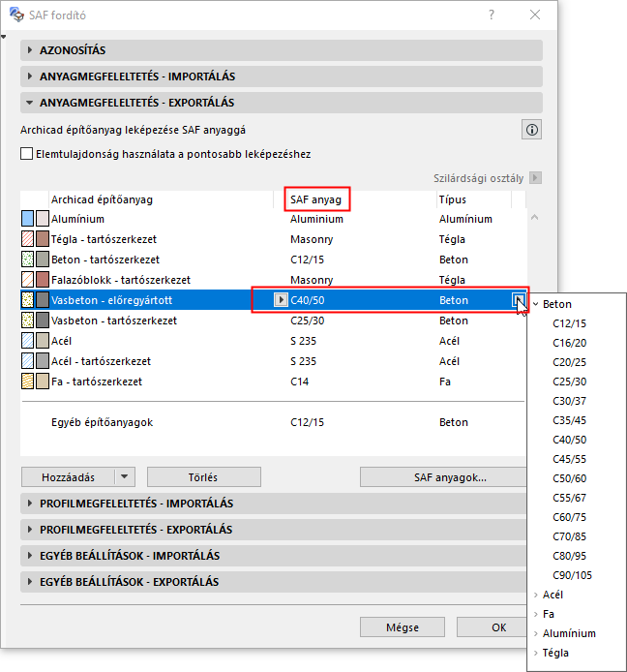Click Fa - tartószerkezet surface color swatch

click(x=43, y=382)
